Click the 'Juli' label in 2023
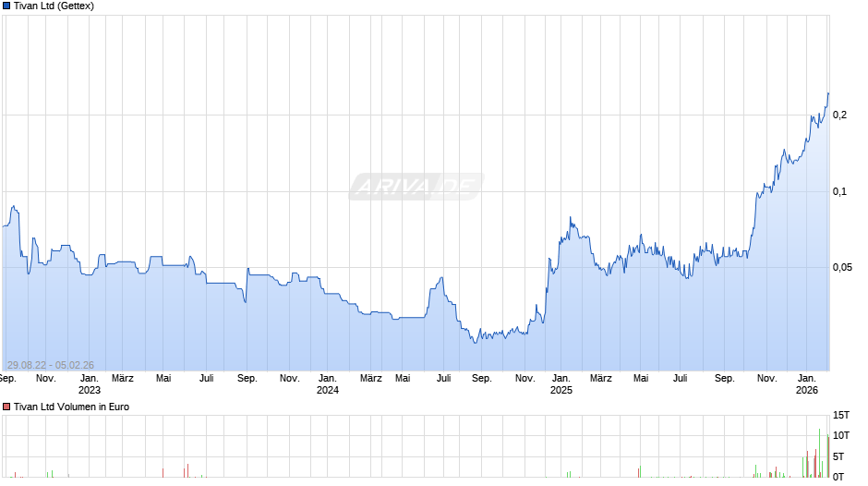868x486 pixels. [x=207, y=379]
